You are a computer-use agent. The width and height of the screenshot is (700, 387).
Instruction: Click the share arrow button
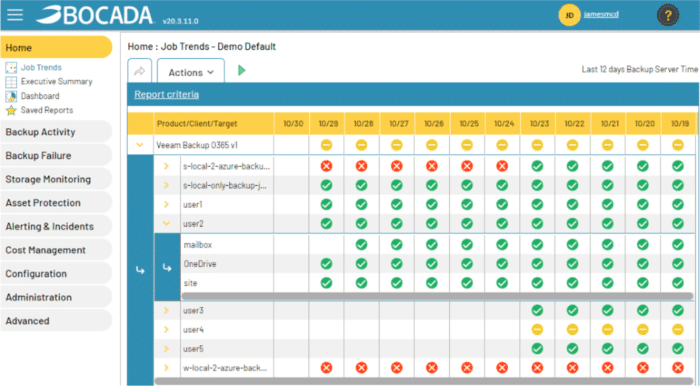140,71
